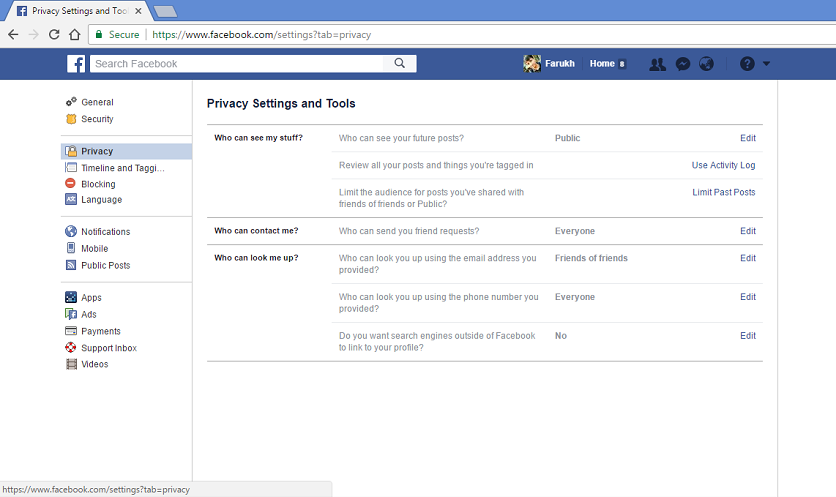
Task: Reload the page with refresh icon
Action: click(x=54, y=35)
